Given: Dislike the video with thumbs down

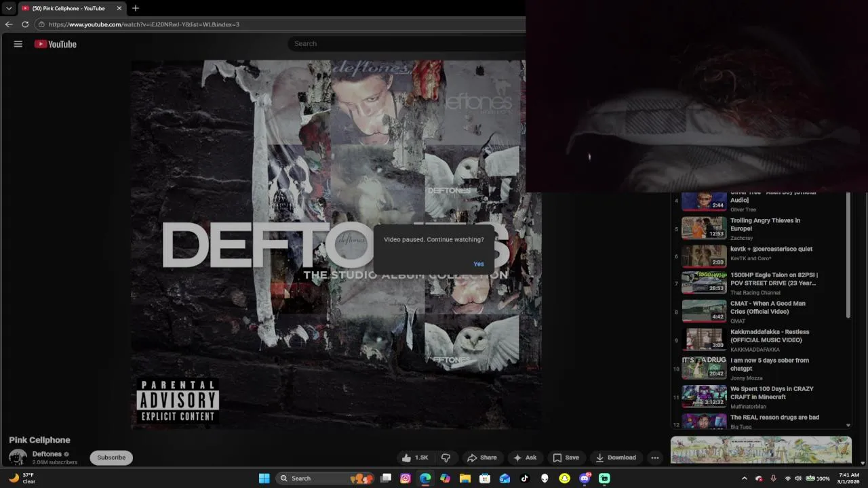Looking at the screenshot, I should [x=446, y=457].
